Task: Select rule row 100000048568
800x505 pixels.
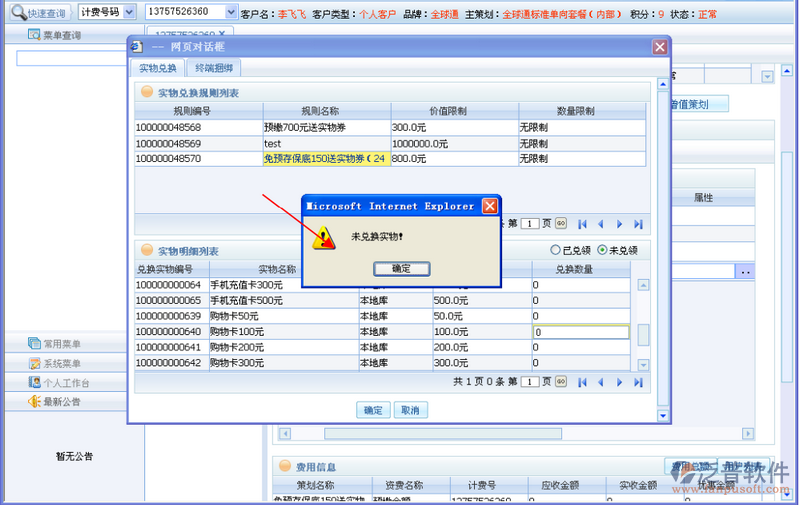Action: [390, 128]
